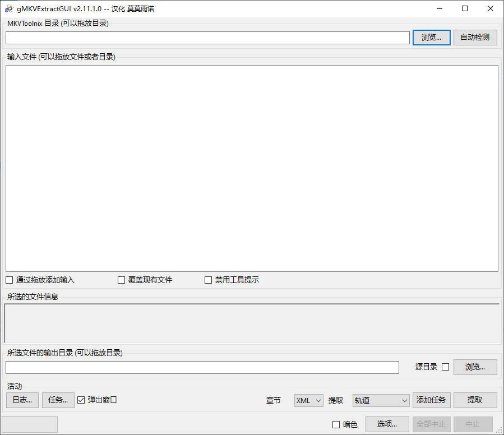
Task: Enable the 暗色 dark mode checkbox
Action: tap(336, 425)
